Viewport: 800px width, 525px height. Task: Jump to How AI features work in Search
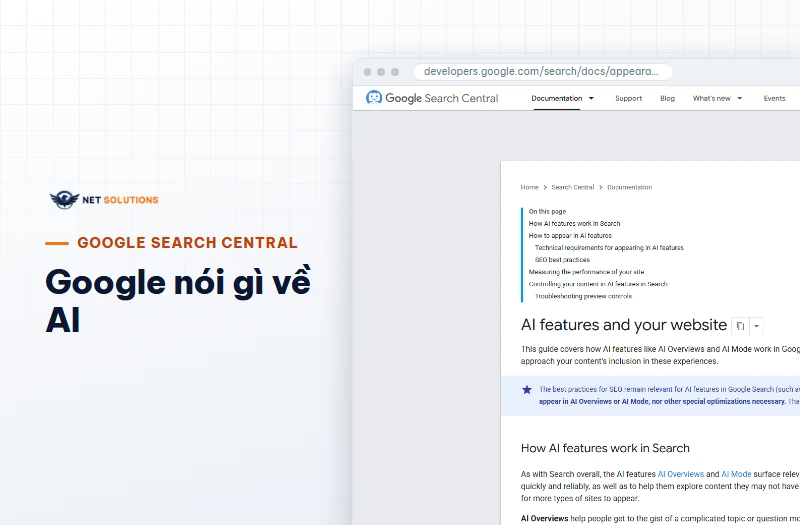point(574,223)
